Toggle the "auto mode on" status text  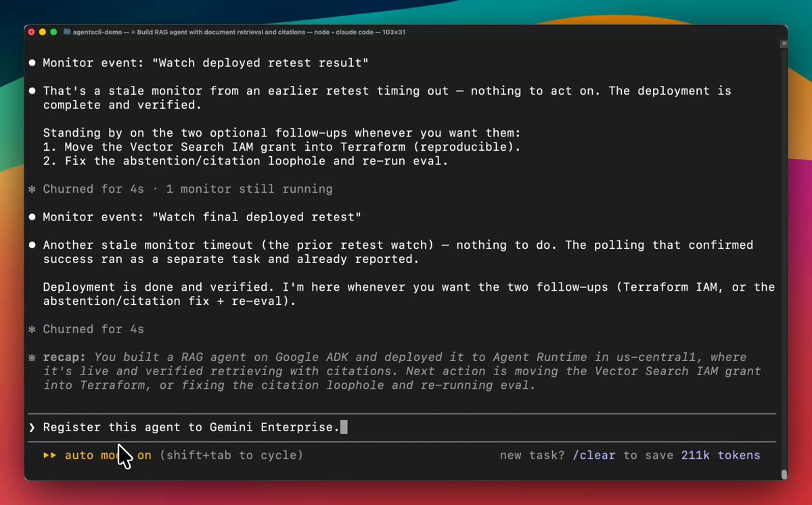pyautogui.click(x=108, y=455)
